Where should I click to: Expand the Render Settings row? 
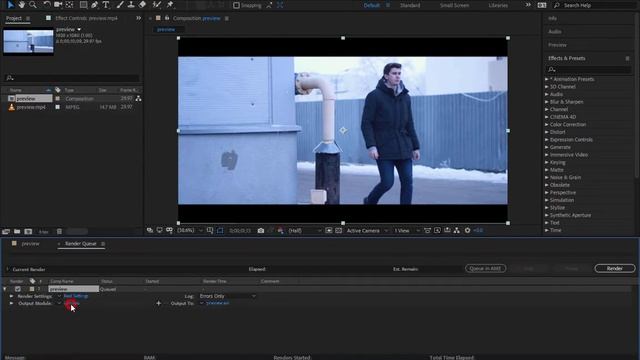pos(11,296)
